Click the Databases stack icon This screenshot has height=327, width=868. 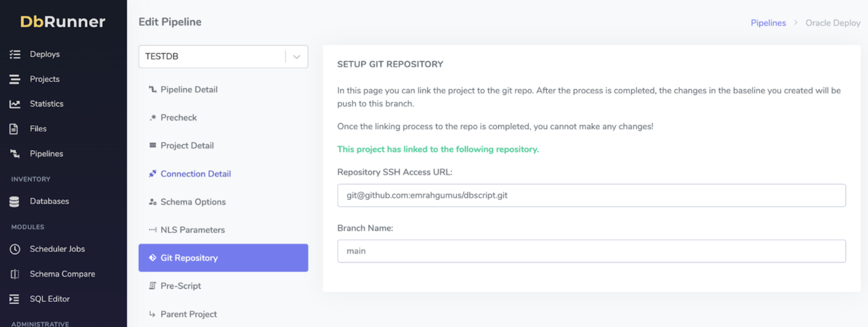[x=14, y=202]
